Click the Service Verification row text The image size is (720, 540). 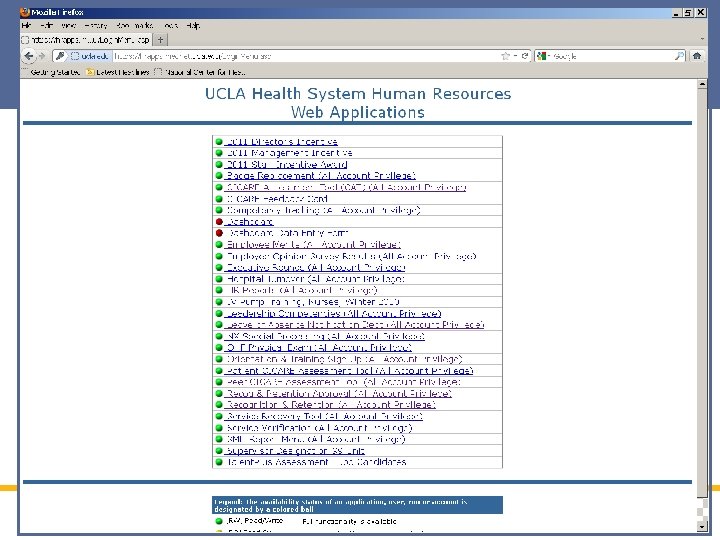(x=320, y=428)
